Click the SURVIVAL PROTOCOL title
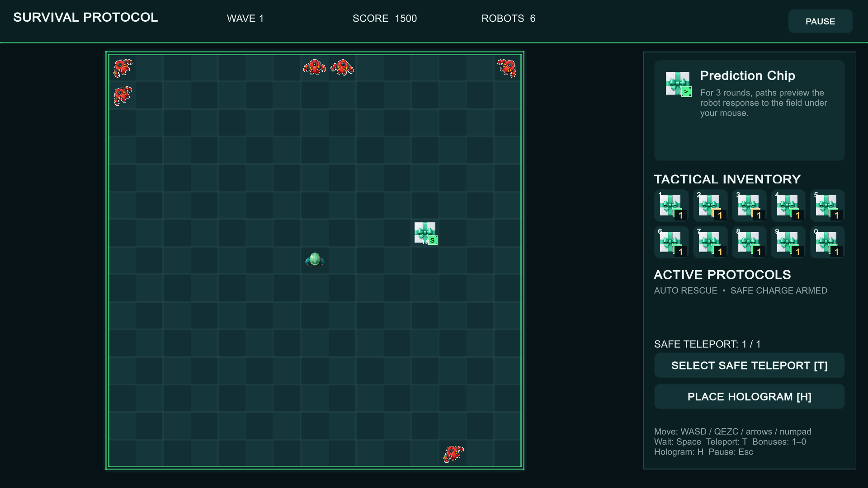The width and height of the screenshot is (868, 488). pos(85,17)
